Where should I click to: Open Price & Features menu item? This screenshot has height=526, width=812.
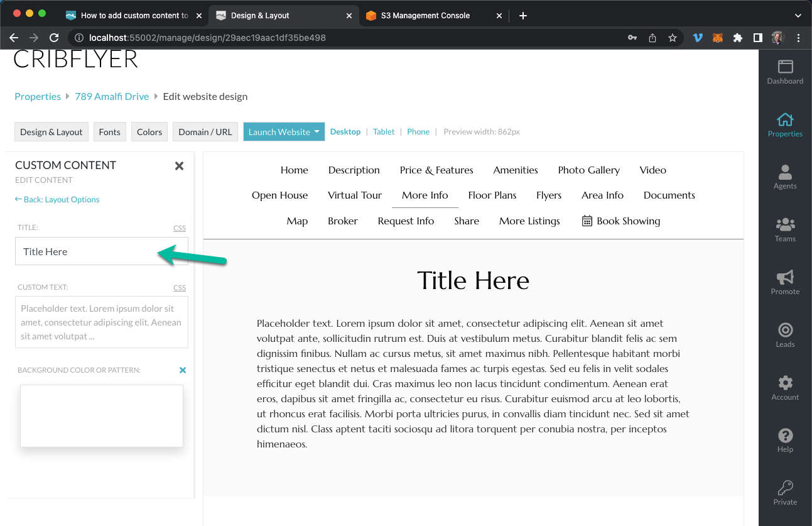tap(436, 170)
